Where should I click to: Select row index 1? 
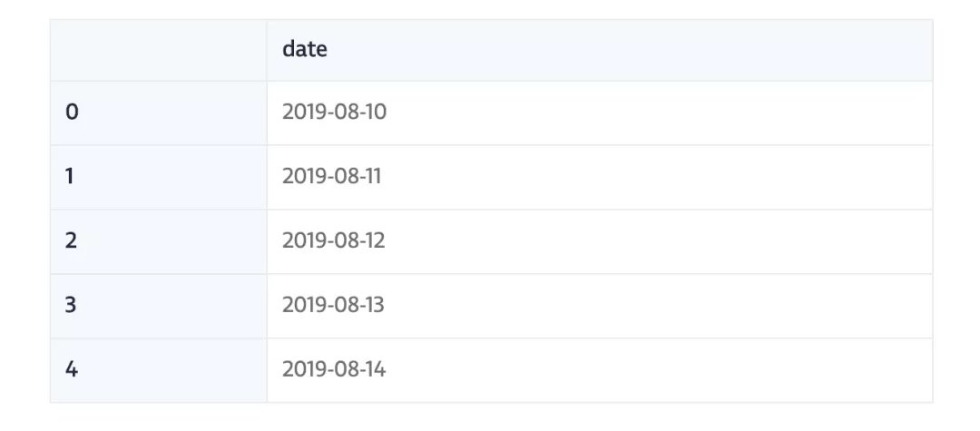pyautogui.click(x=71, y=176)
